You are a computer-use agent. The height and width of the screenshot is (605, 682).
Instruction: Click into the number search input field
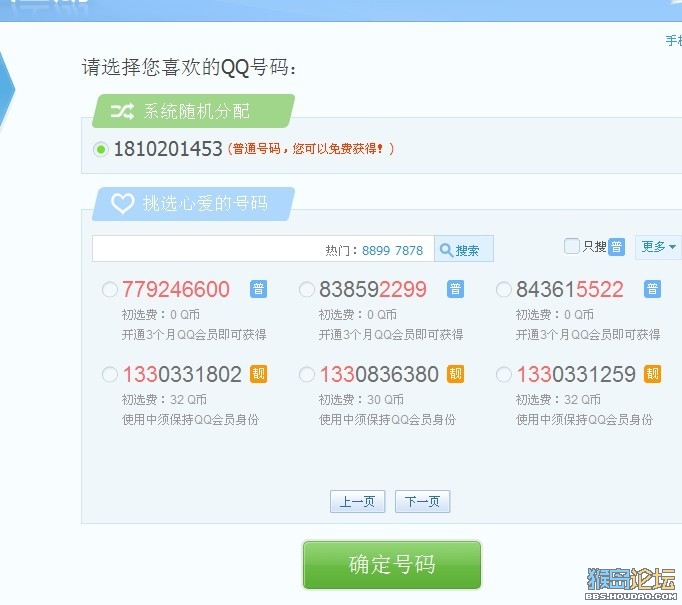point(263,249)
